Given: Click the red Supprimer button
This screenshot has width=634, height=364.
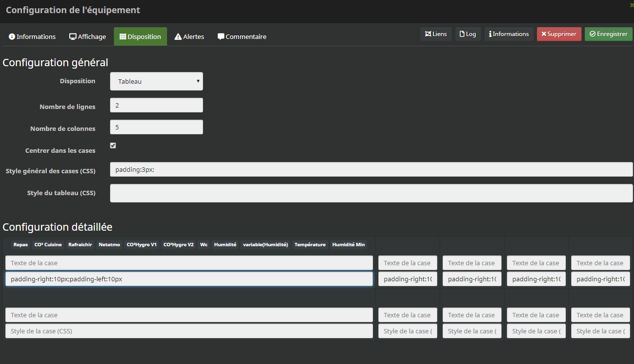Looking at the screenshot, I should (x=559, y=34).
